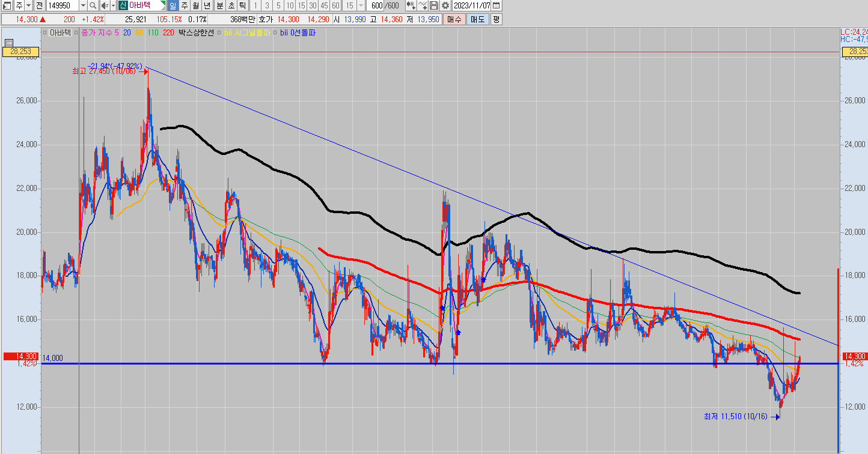Click the red 220 moving average legend
The height and width of the screenshot is (454, 868).
tap(168, 33)
